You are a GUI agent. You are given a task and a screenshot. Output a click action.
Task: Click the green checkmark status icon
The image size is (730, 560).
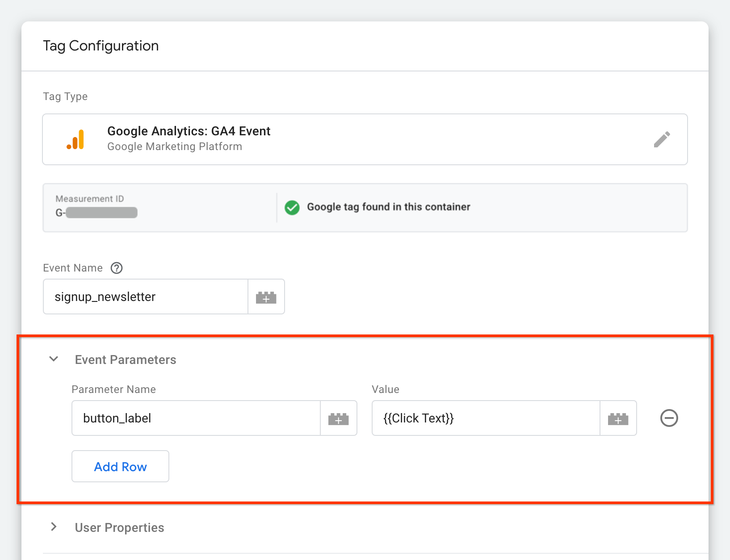(292, 207)
